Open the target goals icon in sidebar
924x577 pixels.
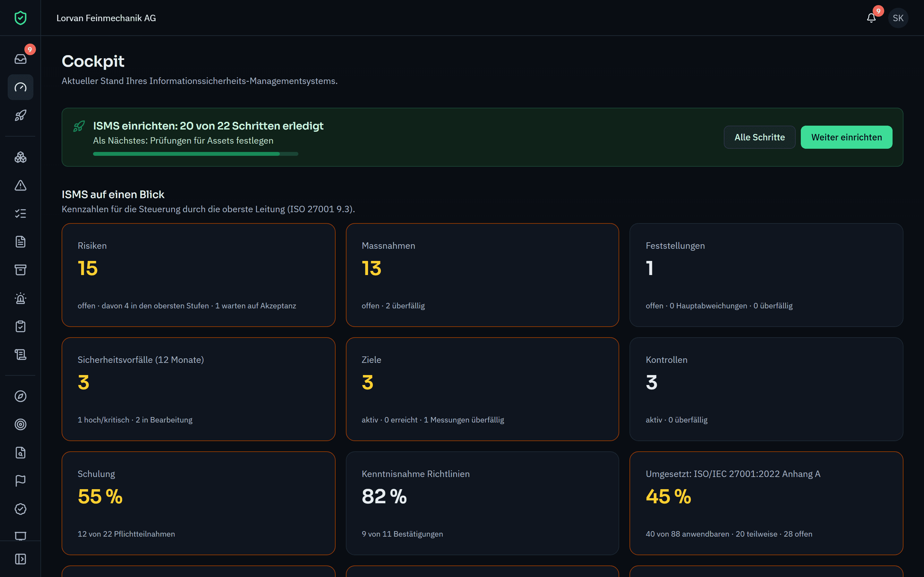pyautogui.click(x=20, y=424)
